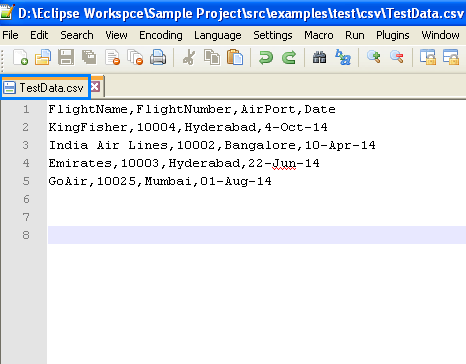The image size is (466, 364).
Task: Open the Plugins menu
Action: tap(393, 35)
